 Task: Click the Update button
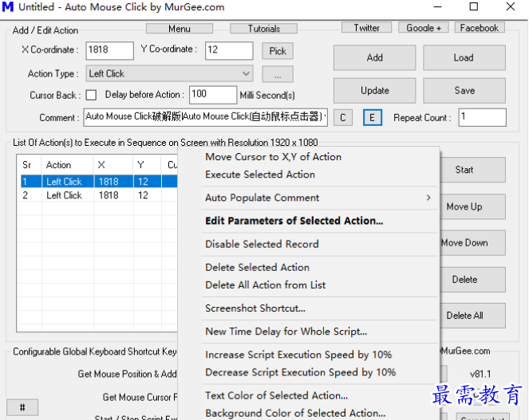[x=374, y=91]
